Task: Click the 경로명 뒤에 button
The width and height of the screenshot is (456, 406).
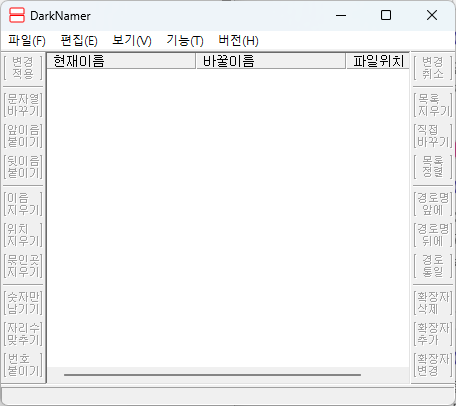Action: pos(433,235)
